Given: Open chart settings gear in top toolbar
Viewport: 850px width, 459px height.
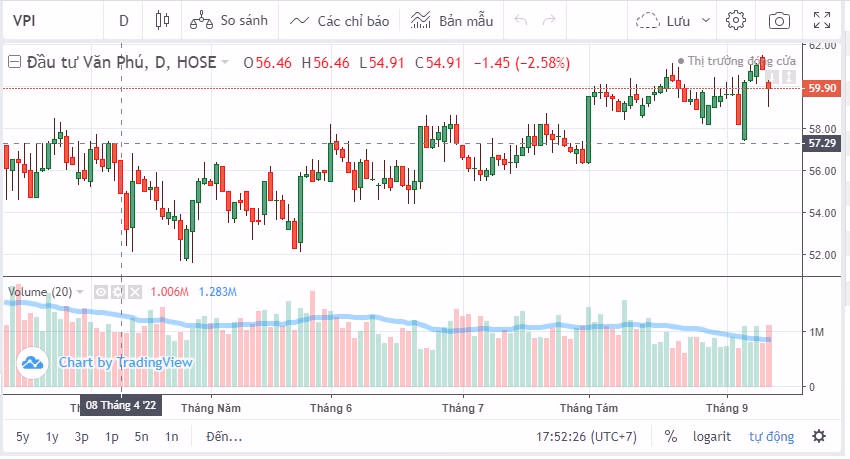Looking at the screenshot, I should tap(736, 20).
